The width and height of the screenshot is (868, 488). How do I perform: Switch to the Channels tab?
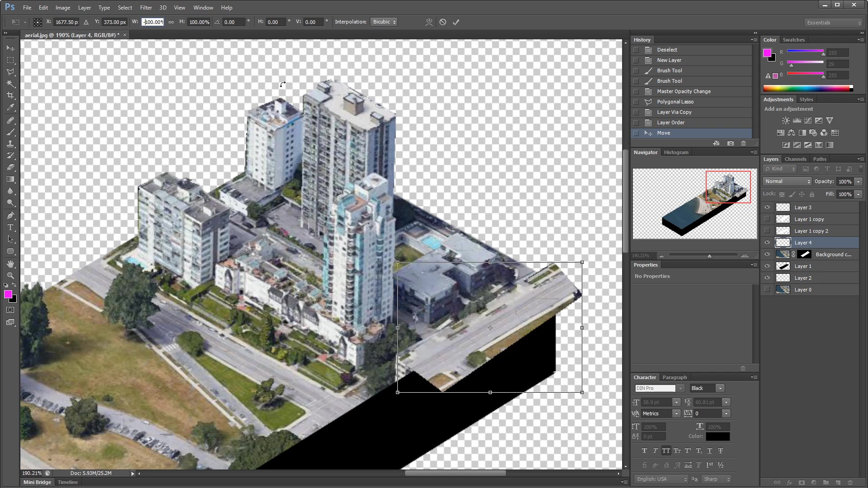tap(795, 159)
